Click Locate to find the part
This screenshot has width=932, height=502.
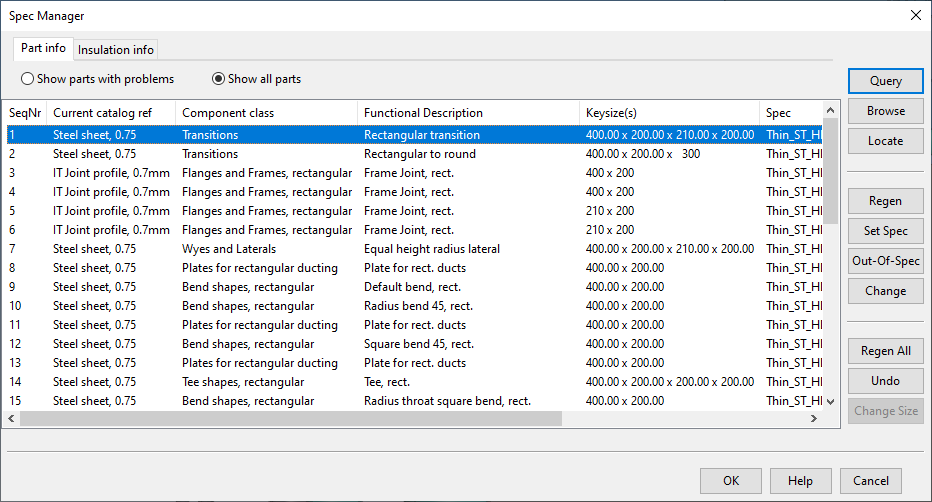tap(885, 141)
